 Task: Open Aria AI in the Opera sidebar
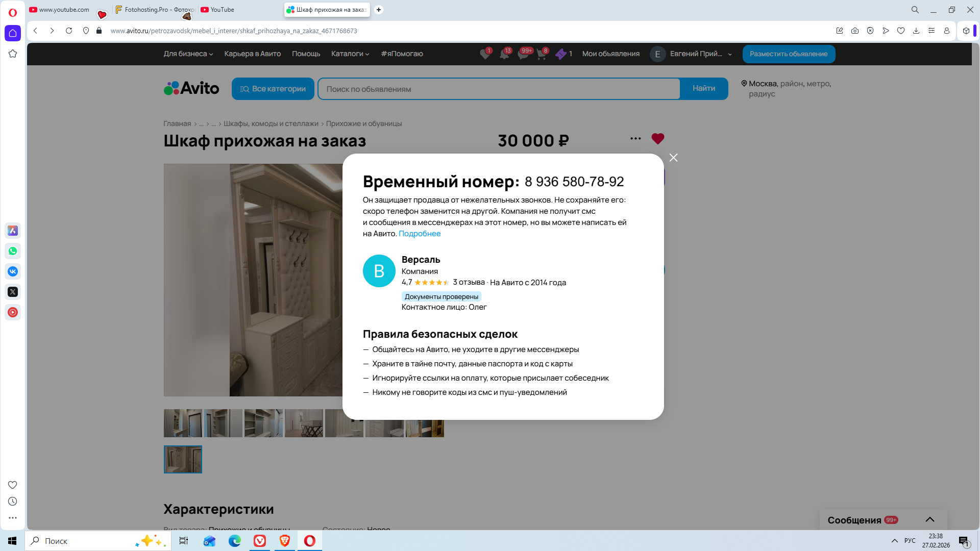pos(13,231)
